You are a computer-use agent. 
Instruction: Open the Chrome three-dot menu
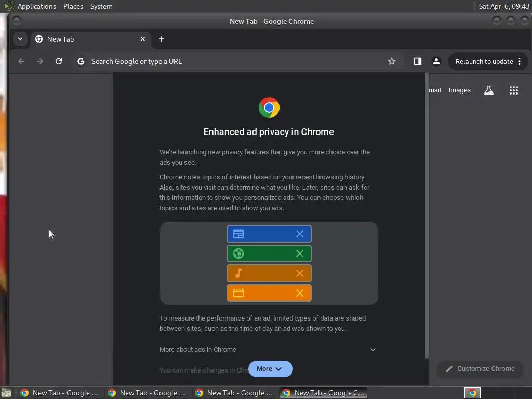coord(520,61)
